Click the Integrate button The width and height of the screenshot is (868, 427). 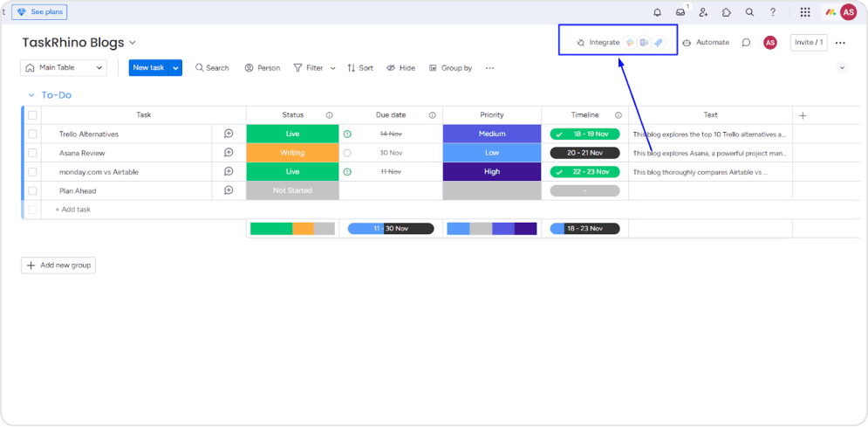[598, 42]
